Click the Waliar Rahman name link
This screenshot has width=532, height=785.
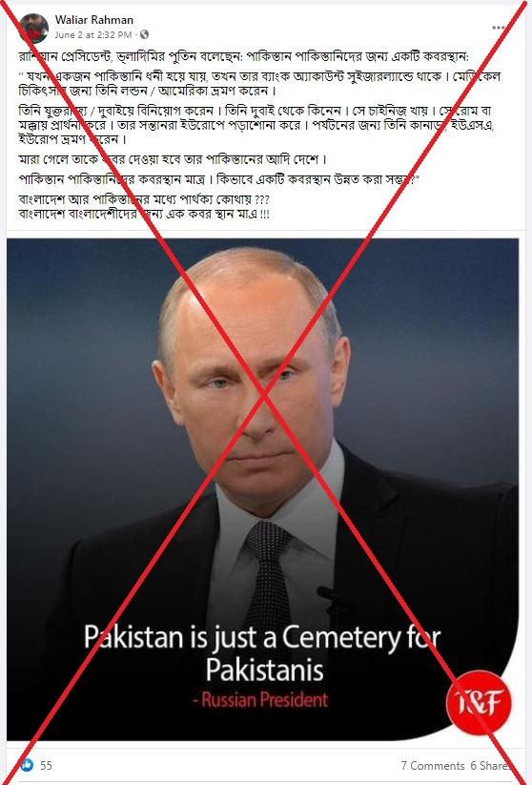[94, 20]
